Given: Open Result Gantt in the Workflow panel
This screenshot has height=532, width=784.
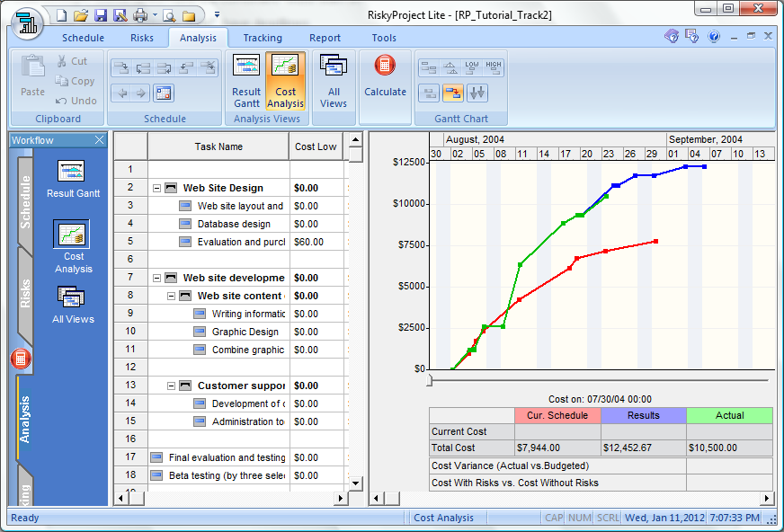Looking at the screenshot, I should (73, 179).
